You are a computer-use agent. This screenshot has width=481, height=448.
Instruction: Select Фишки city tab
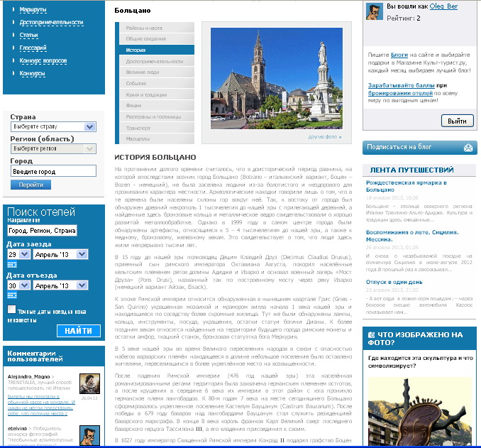click(157, 105)
